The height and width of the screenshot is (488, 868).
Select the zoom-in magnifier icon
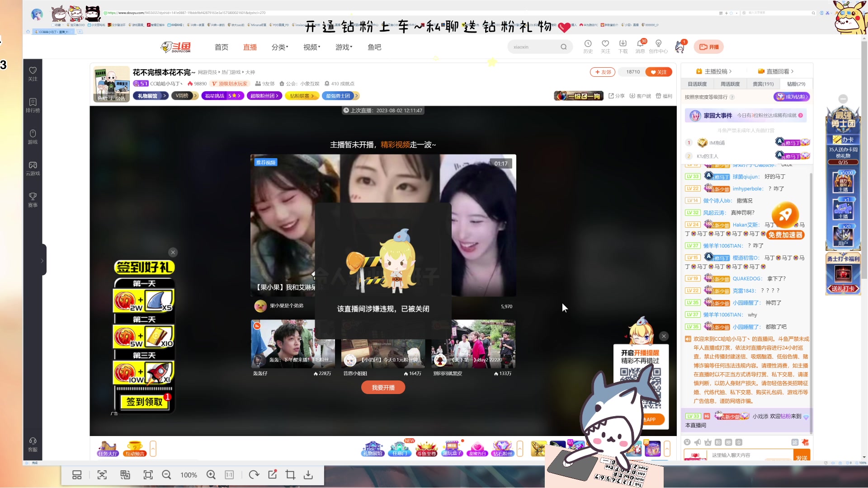pos(212,474)
